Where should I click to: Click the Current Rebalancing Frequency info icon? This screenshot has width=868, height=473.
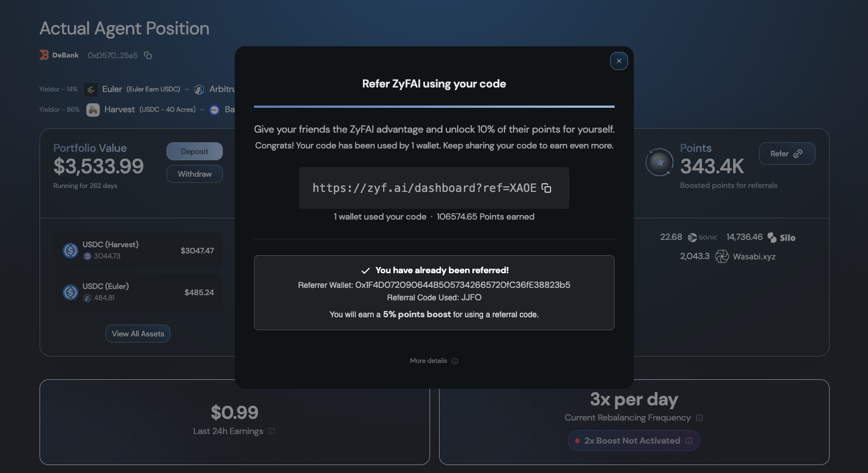click(699, 418)
